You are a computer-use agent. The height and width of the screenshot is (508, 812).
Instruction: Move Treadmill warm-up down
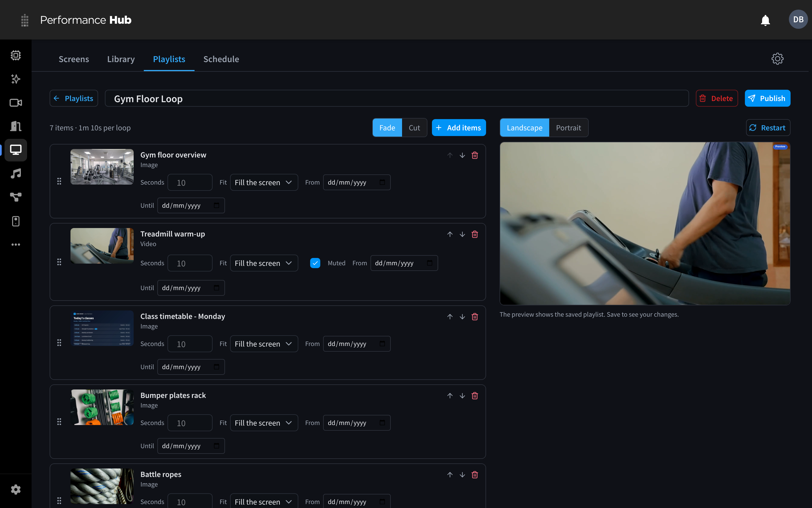pyautogui.click(x=462, y=234)
